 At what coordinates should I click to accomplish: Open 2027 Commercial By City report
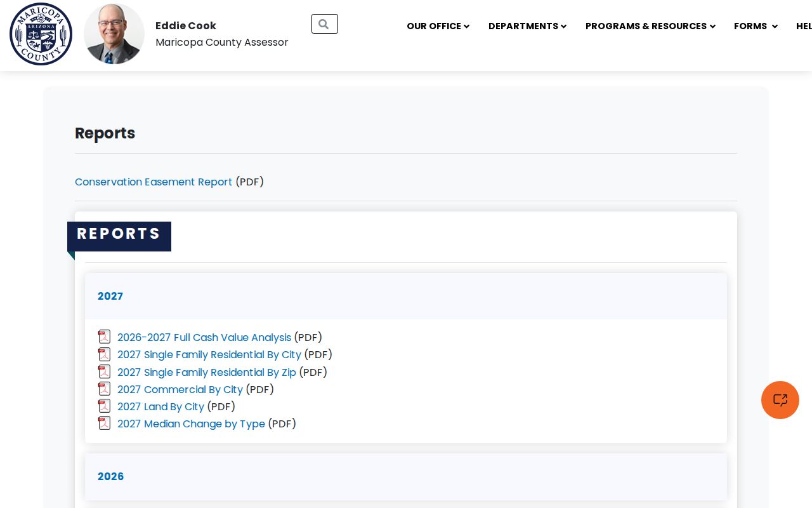point(180,390)
